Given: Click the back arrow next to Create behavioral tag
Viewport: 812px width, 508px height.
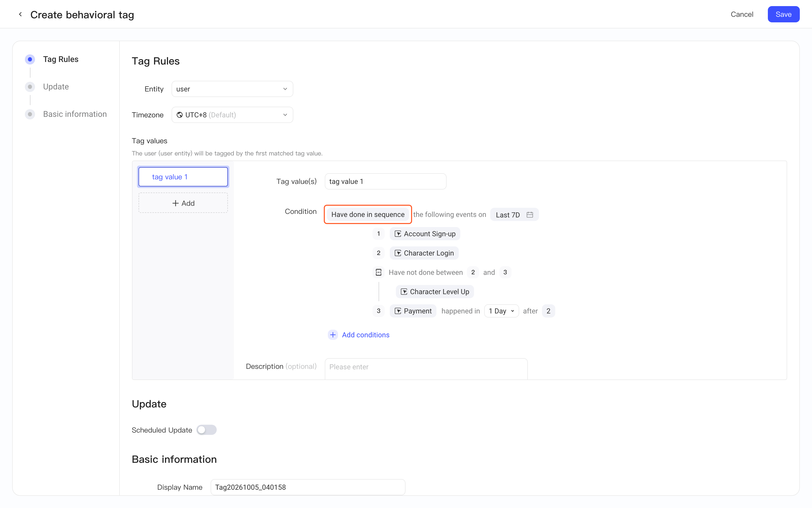Looking at the screenshot, I should [21, 14].
